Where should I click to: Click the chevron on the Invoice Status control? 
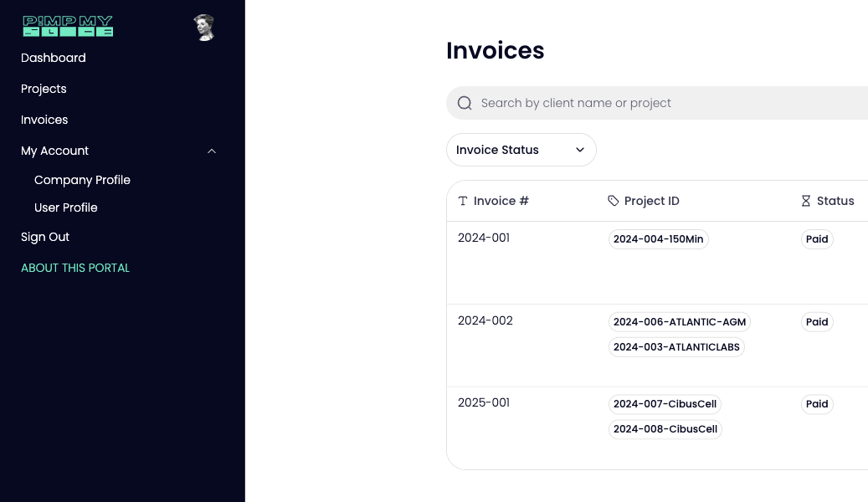click(579, 149)
